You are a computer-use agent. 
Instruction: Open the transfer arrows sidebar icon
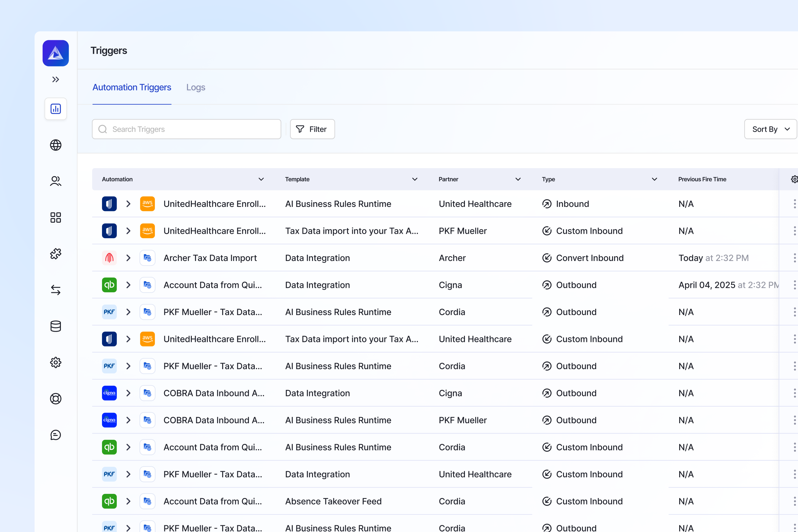[56, 290]
